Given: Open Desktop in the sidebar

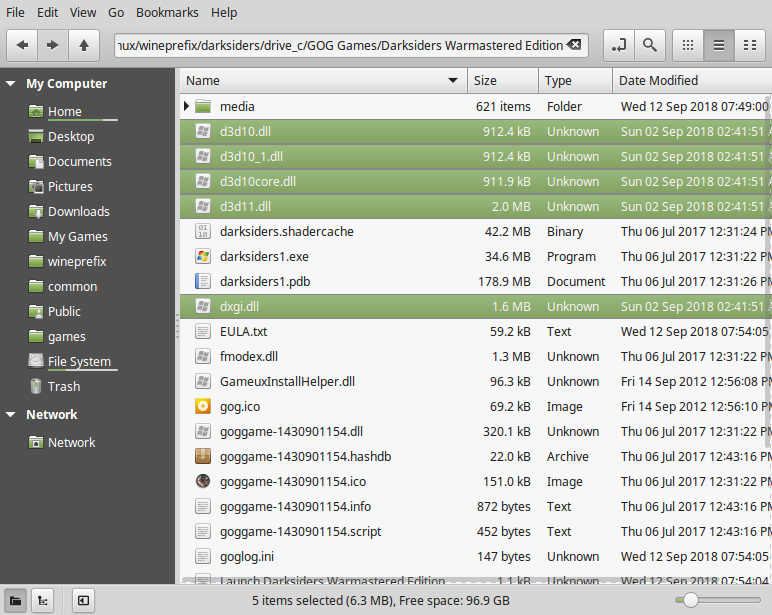Looking at the screenshot, I should click(71, 137).
